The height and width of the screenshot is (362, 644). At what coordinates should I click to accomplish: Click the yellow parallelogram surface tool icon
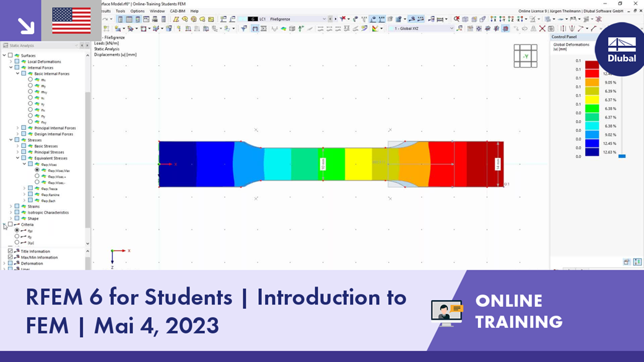point(176,19)
